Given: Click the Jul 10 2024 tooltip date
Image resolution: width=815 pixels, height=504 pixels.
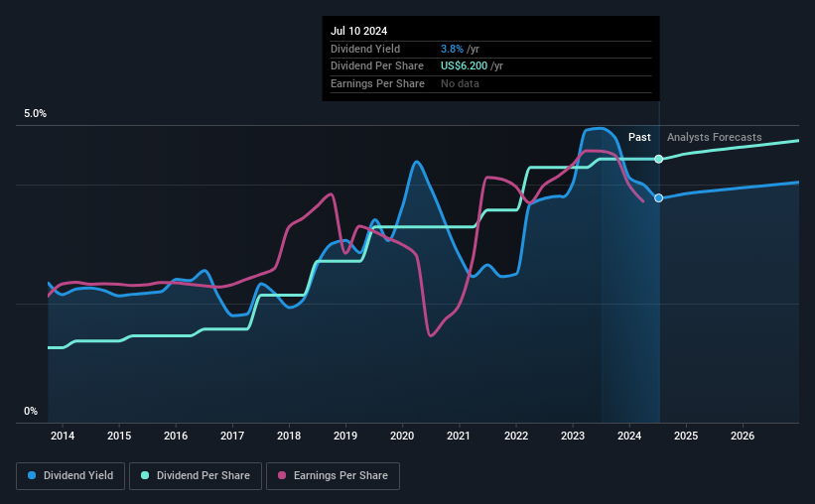Looking at the screenshot, I should point(358,31).
